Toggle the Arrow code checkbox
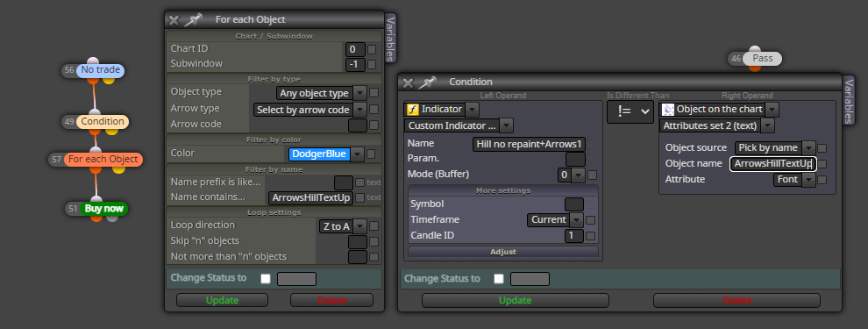Screen dimensions: 868x329 pos(374,125)
